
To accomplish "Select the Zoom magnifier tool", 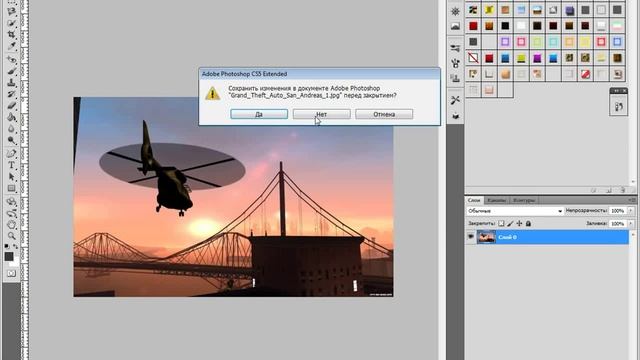I will point(11,236).
